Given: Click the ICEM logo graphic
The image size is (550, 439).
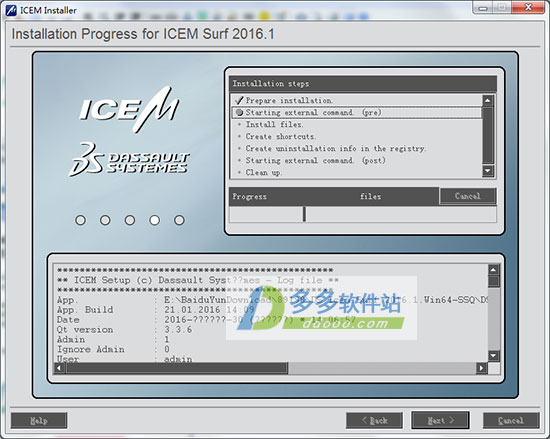Looking at the screenshot, I should point(129,110).
